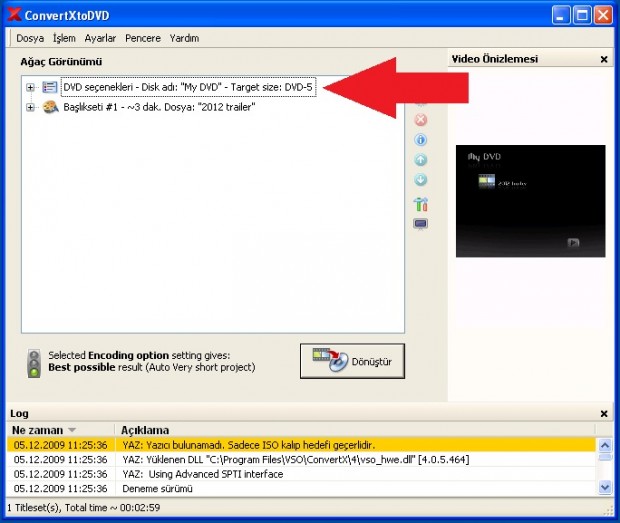The height and width of the screenshot is (523, 620).
Task: Click the 'Best possible result' encoding text
Action: pos(151,367)
